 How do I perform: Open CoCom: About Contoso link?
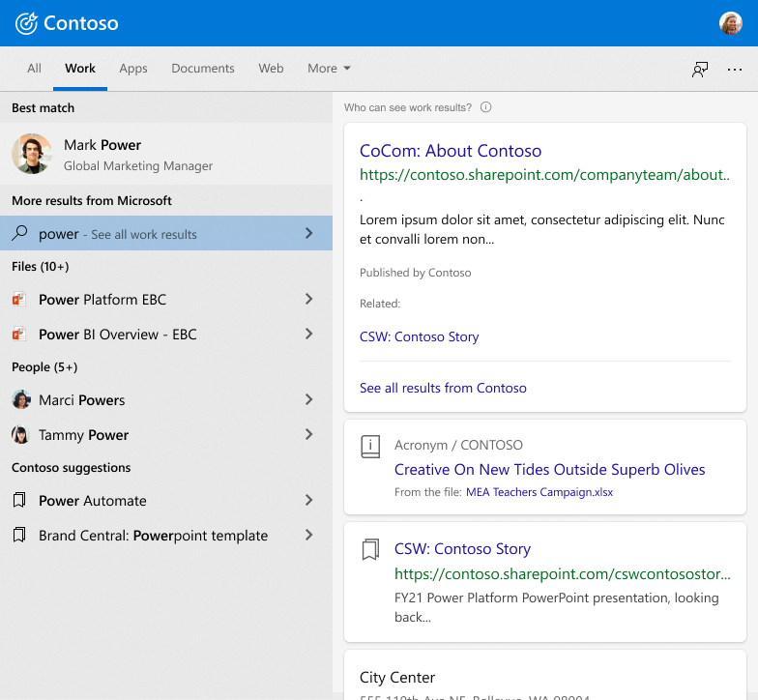pos(451,151)
